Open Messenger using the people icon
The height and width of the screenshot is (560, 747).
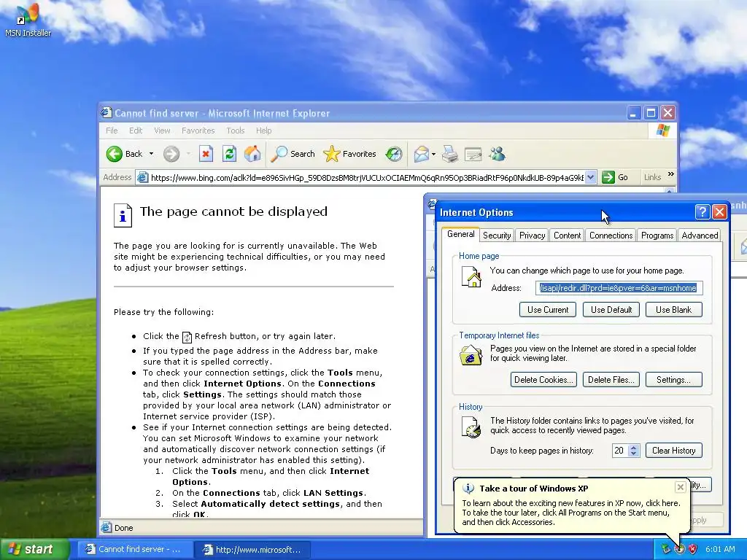tap(498, 154)
